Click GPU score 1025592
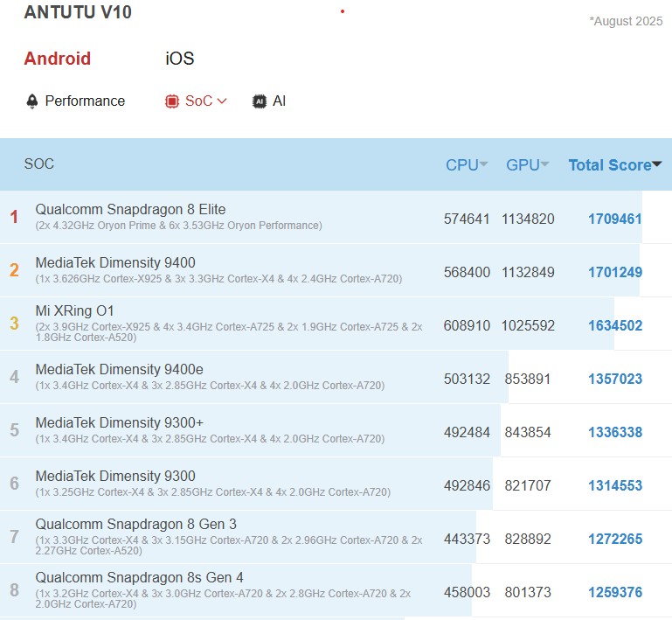Screen dimensions: 672x620 coord(528,326)
